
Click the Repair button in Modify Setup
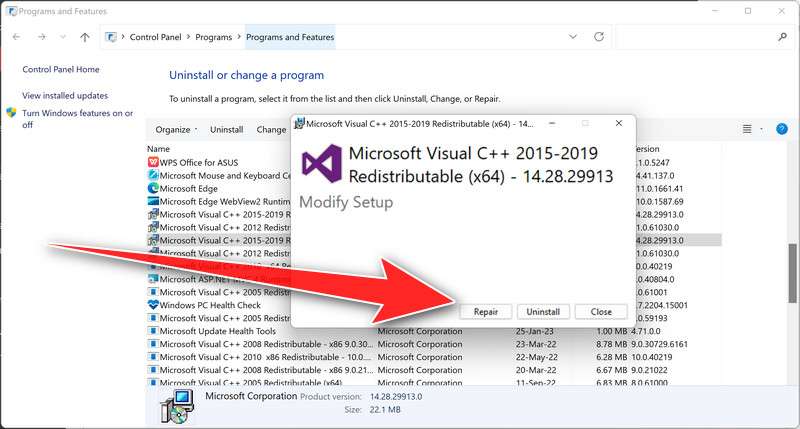[x=486, y=312]
